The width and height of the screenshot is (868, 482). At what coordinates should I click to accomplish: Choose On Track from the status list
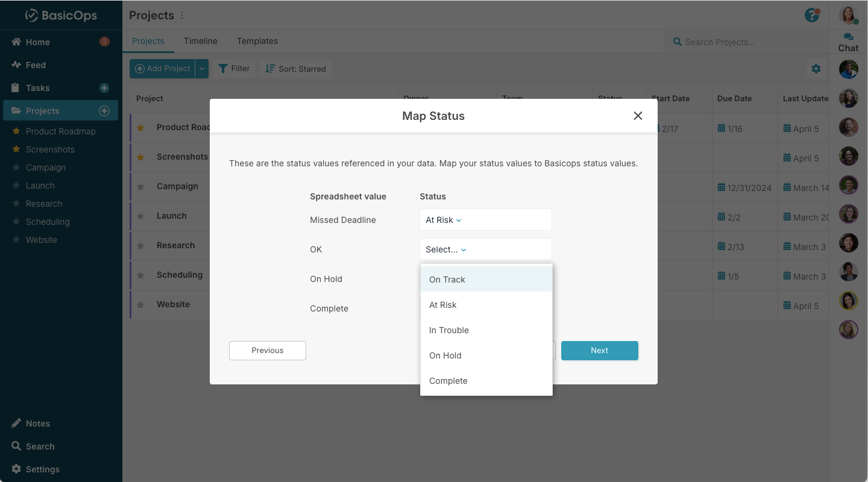point(447,280)
